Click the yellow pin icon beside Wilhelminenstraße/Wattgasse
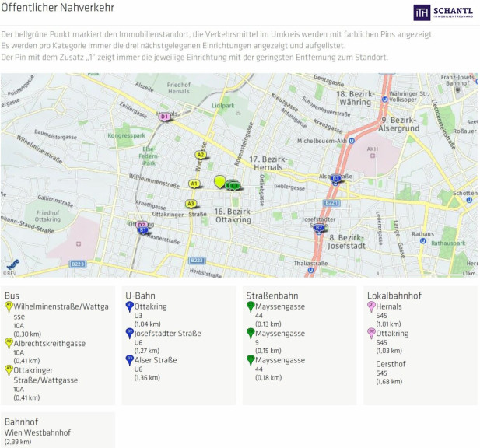The image size is (480, 448). pos(9,307)
